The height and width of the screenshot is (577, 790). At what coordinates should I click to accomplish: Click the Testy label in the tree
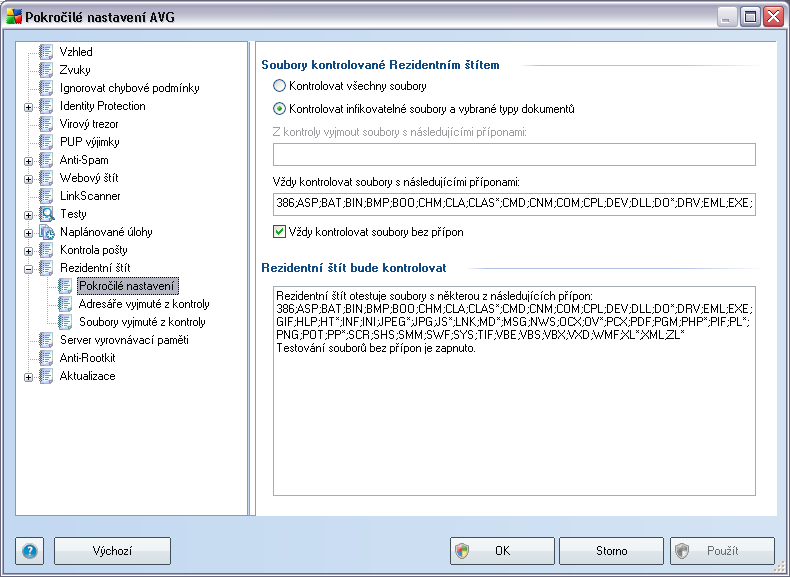point(73,214)
